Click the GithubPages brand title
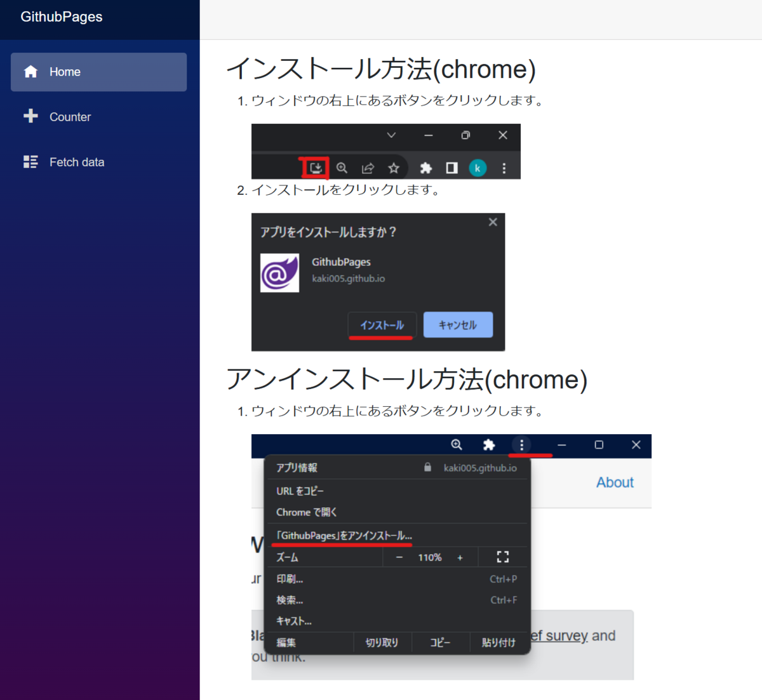This screenshot has height=700, width=762. 62,17
